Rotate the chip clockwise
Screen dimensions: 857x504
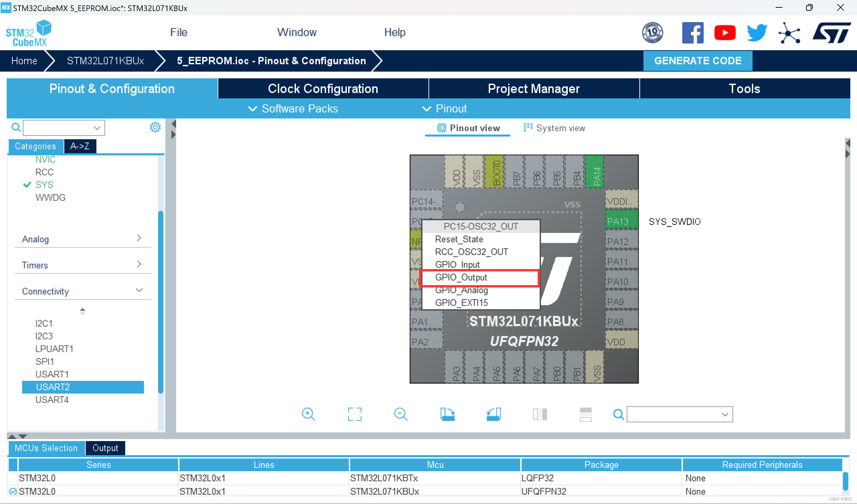(x=447, y=414)
